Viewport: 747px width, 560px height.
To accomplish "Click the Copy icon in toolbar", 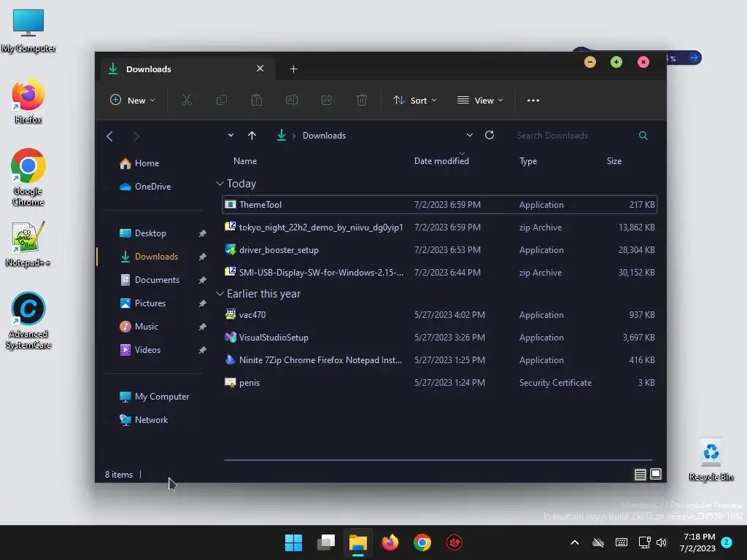I will click(222, 100).
